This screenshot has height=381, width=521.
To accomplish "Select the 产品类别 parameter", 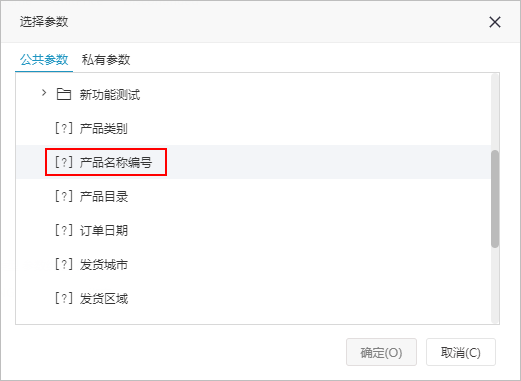I will (x=253, y=128).
